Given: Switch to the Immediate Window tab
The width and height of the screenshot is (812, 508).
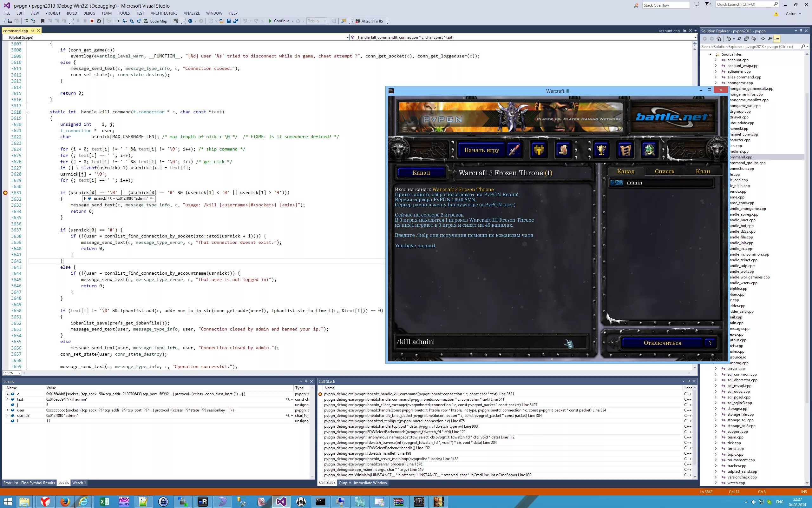Looking at the screenshot, I should pyautogui.click(x=370, y=483).
